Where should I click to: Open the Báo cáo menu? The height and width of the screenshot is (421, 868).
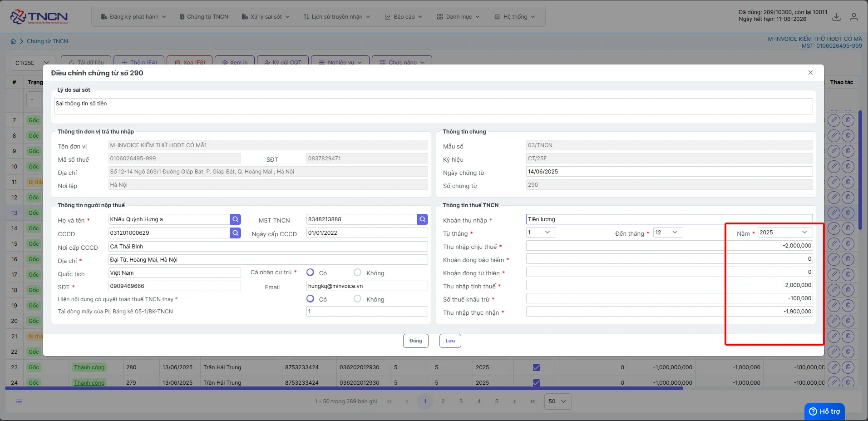click(404, 17)
